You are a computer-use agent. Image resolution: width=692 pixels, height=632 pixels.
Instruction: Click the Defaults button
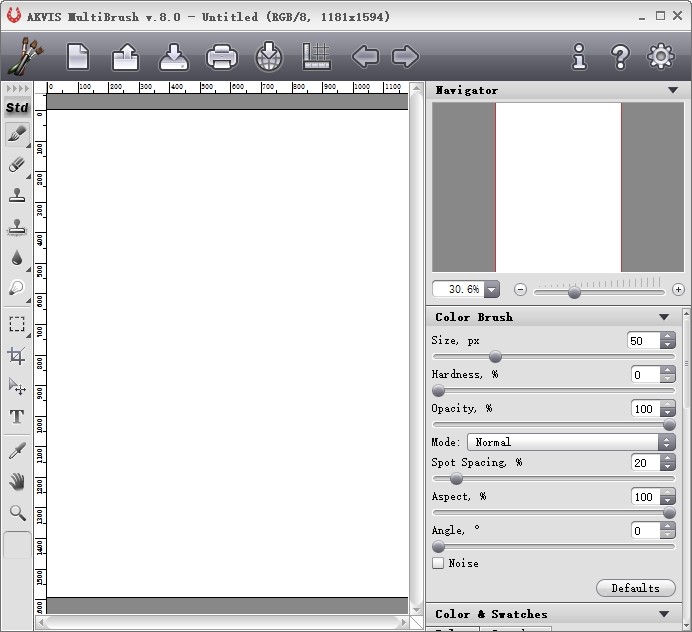click(x=636, y=588)
